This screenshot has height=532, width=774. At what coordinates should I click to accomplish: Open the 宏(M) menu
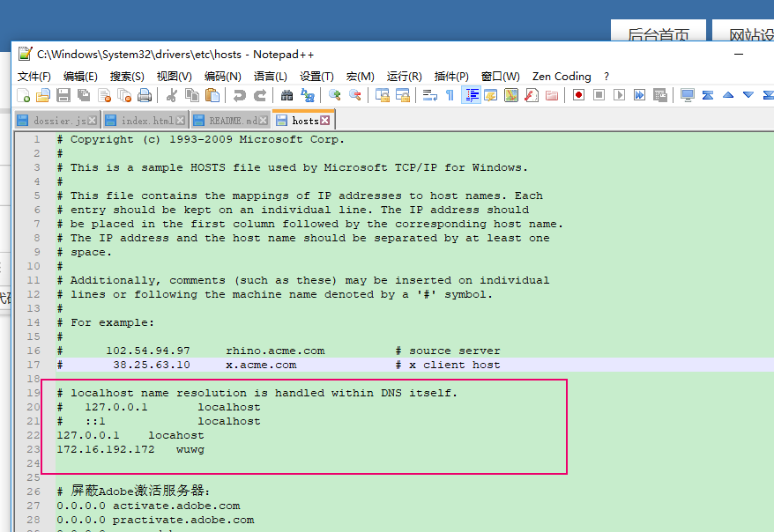point(360,77)
